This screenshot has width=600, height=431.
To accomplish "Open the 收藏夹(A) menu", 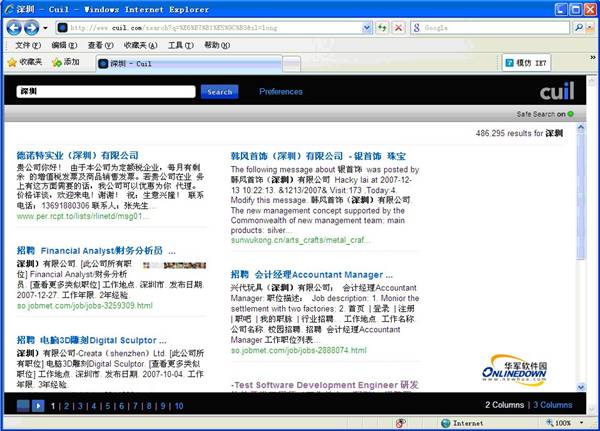I will click(x=140, y=45).
